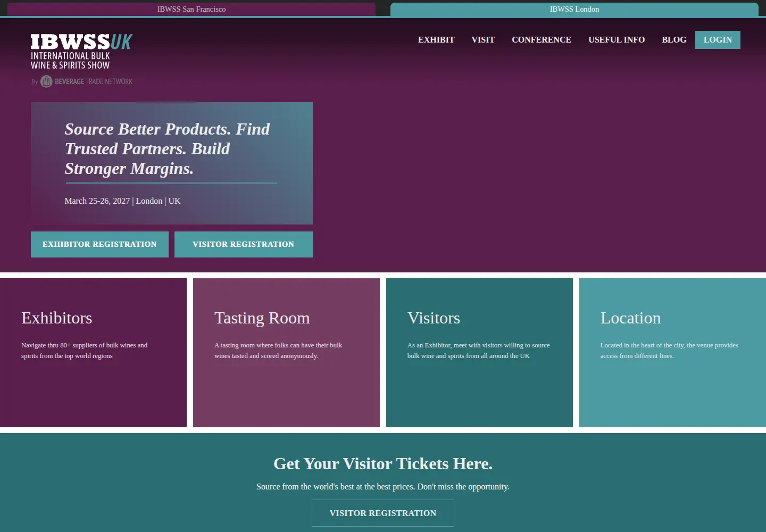Click the date 'March 25-26, 2027 | London | UK'
Viewport: 766px width, 532px height.
point(122,201)
